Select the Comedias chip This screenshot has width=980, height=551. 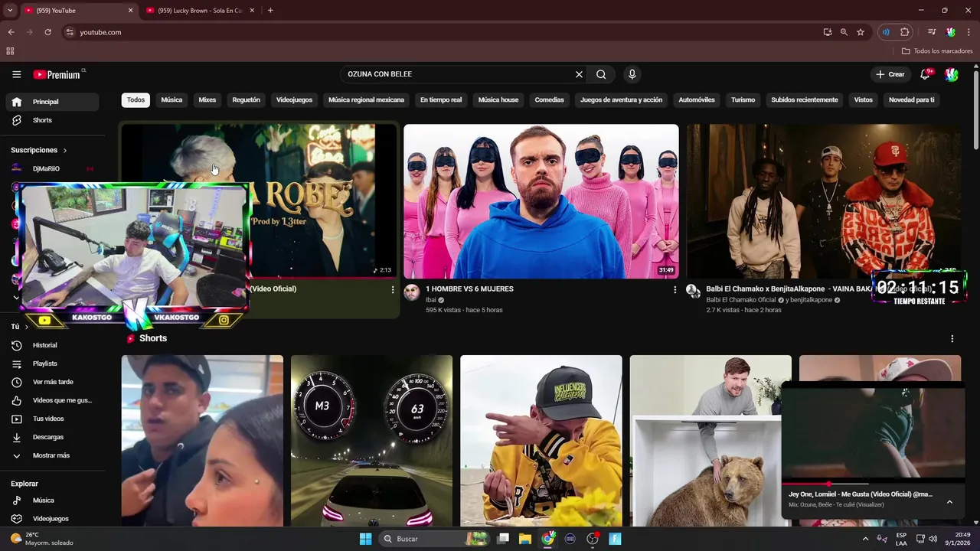[549, 99]
